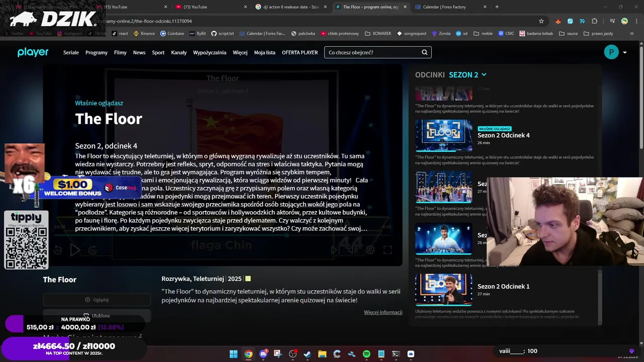Open the Kanały section
Screen dimensions: 644x362
tap(179, 52)
